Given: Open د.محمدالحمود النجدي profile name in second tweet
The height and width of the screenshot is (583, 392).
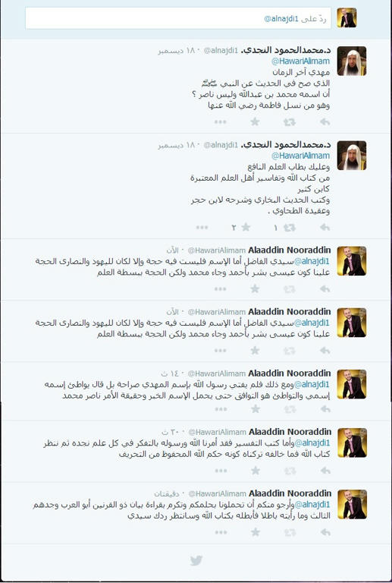Looking at the screenshot, I should pyautogui.click(x=286, y=145).
